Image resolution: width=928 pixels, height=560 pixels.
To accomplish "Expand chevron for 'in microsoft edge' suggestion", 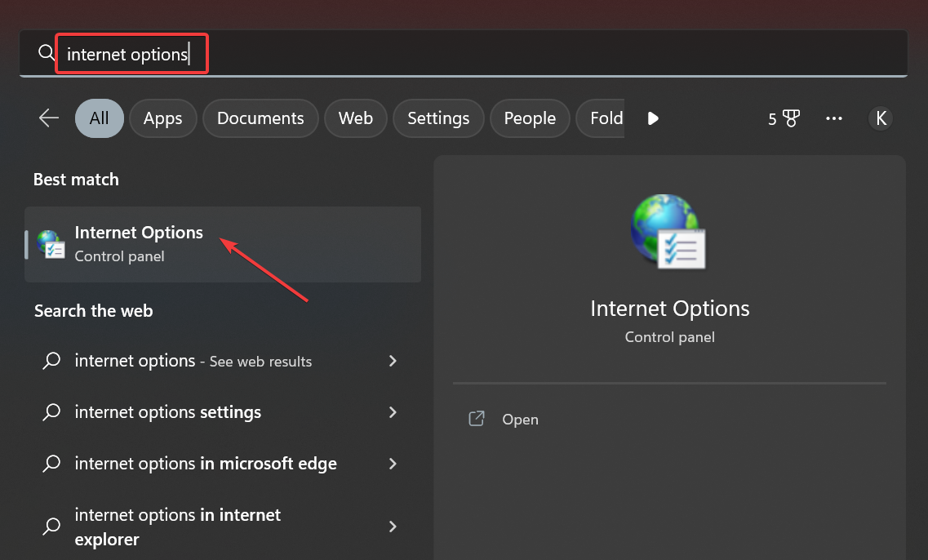I will pyautogui.click(x=393, y=464).
